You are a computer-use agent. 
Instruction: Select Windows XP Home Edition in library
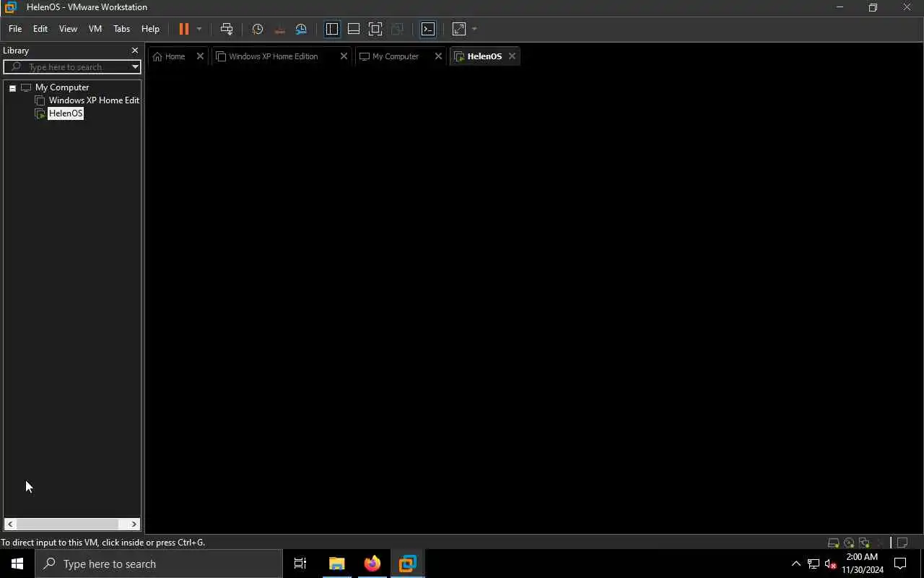(x=94, y=100)
